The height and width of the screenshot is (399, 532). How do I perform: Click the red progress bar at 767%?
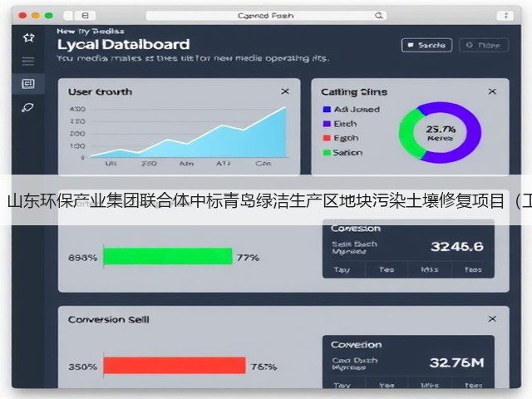(x=175, y=366)
